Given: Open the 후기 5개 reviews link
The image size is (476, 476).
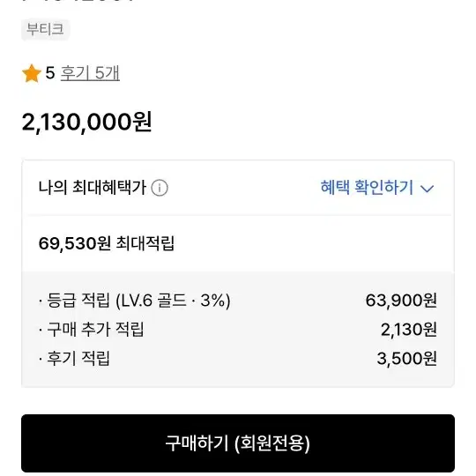Looking at the screenshot, I should pyautogui.click(x=90, y=73).
